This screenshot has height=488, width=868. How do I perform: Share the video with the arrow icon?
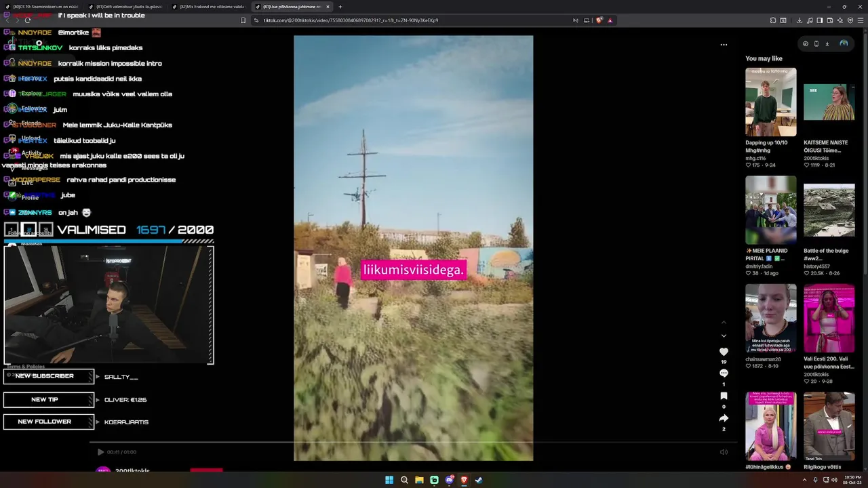(724, 418)
